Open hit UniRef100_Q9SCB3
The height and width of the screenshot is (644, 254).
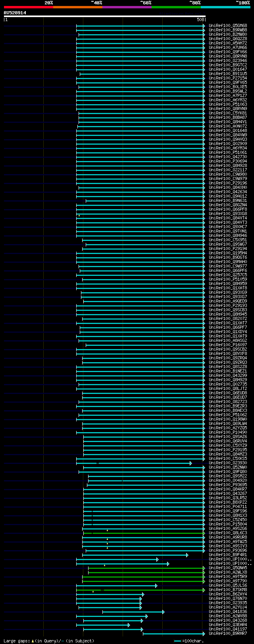click(228, 310)
